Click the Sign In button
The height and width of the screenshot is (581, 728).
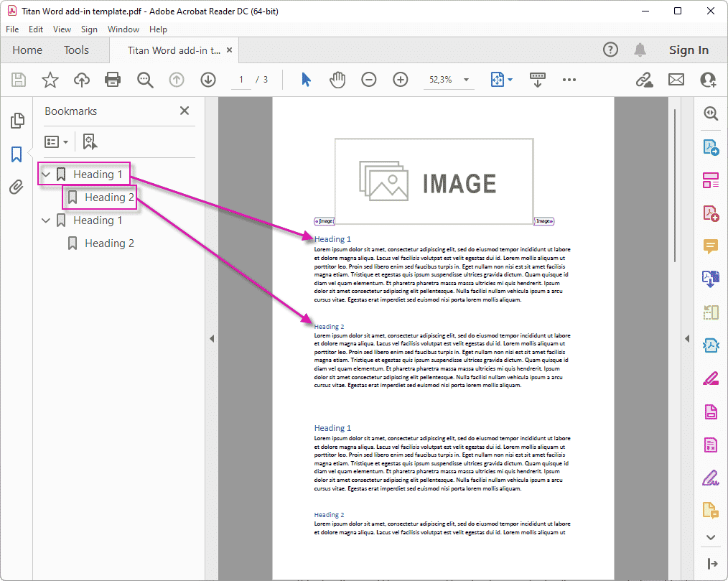[689, 50]
